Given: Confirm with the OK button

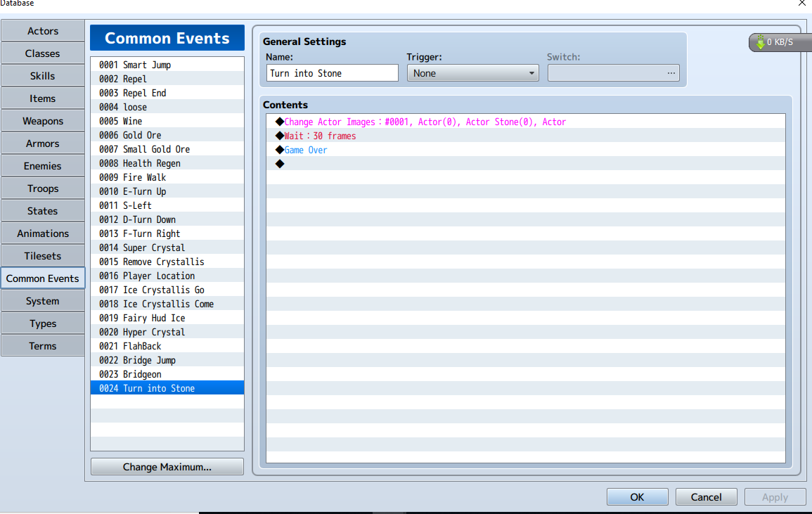Looking at the screenshot, I should click(x=637, y=497).
